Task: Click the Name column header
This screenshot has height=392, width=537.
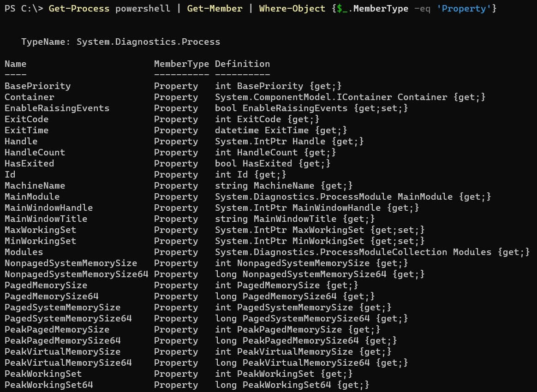Action: [15, 64]
